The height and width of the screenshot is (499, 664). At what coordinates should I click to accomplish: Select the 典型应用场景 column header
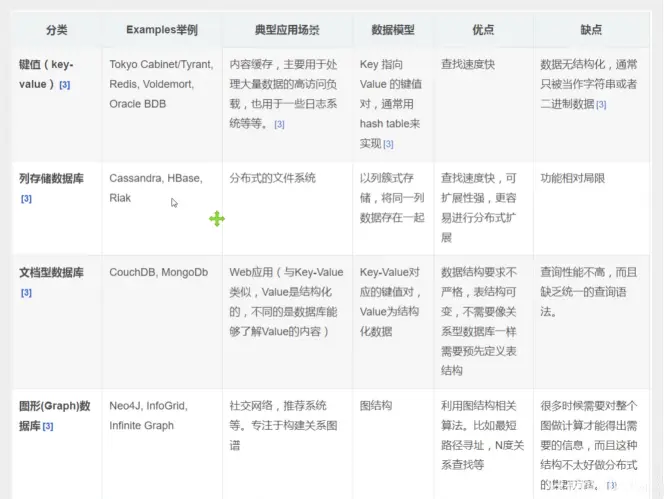(x=287, y=30)
